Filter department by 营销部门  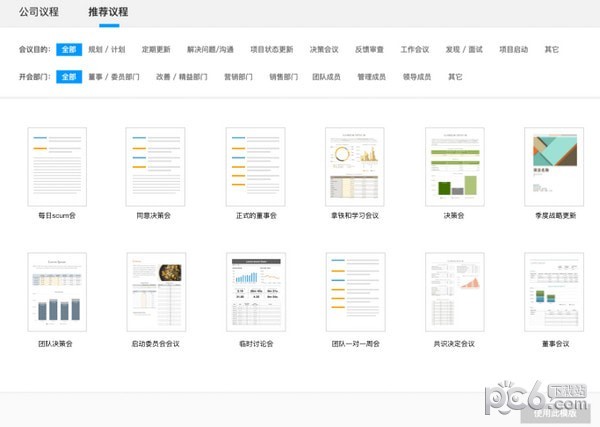tap(239, 77)
